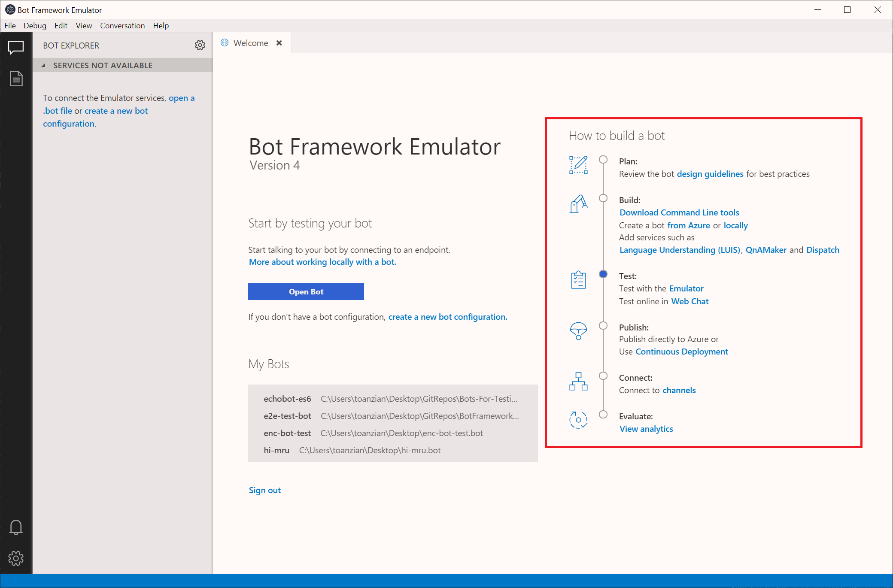The height and width of the screenshot is (588, 893).
Task: Open the from Azure link
Action: click(x=689, y=225)
